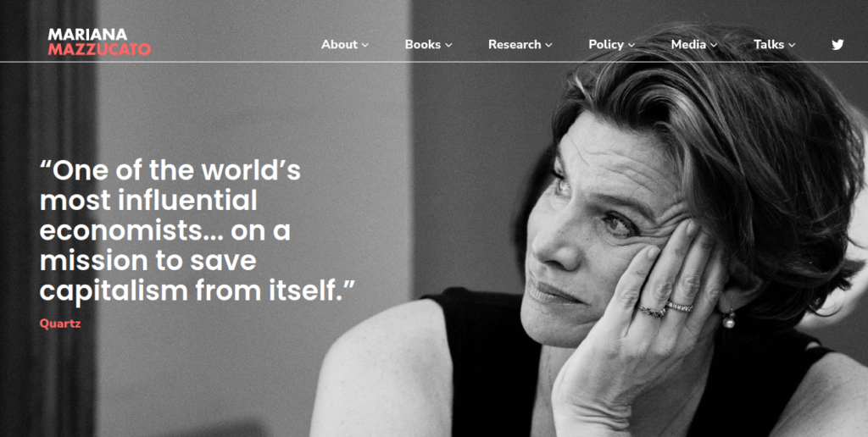This screenshot has width=868, height=437.
Task: Go to the Media menu label
Action: coord(688,44)
